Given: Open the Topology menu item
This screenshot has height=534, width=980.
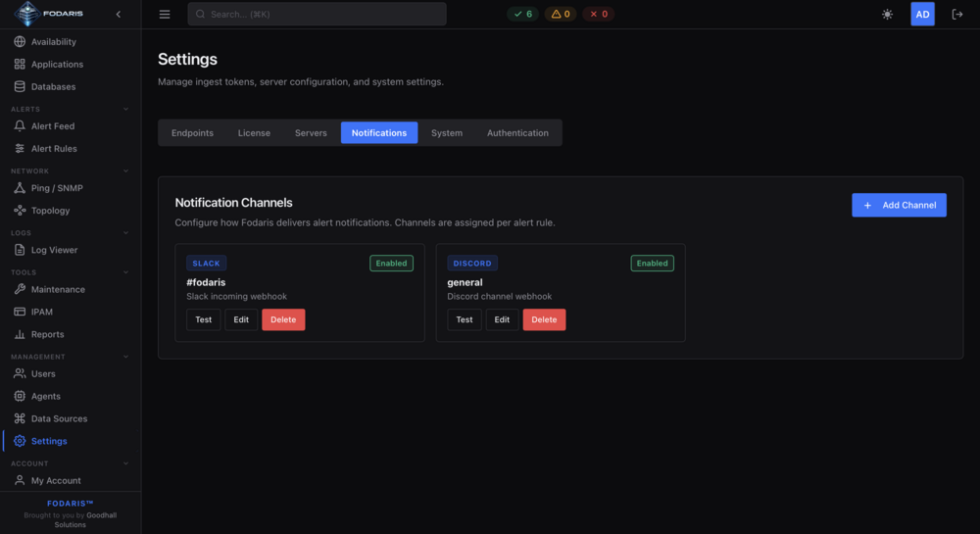Looking at the screenshot, I should coord(70,211).
